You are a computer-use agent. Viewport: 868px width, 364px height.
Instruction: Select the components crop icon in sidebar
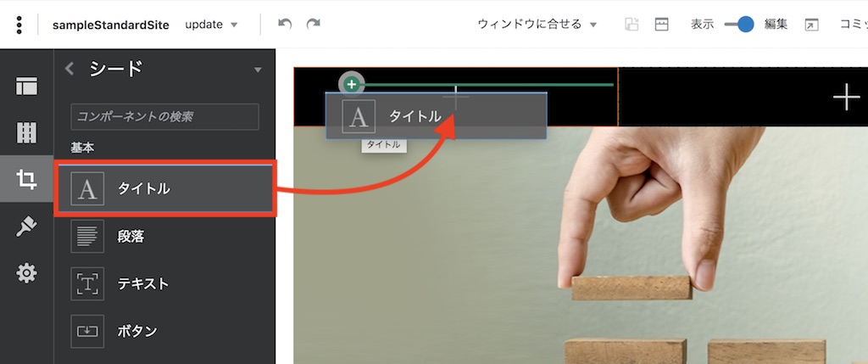pyautogui.click(x=26, y=180)
